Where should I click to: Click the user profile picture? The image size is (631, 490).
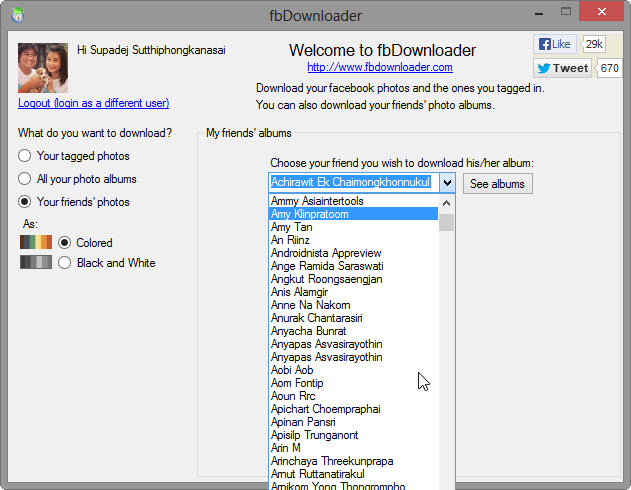43,68
